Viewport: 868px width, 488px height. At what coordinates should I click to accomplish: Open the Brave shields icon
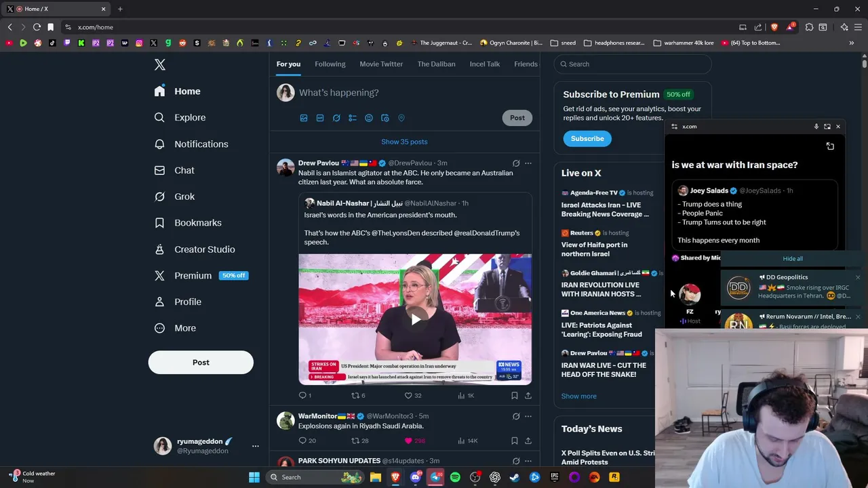click(774, 27)
